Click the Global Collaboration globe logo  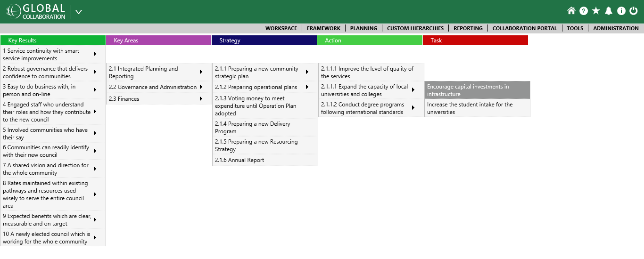(14, 11)
